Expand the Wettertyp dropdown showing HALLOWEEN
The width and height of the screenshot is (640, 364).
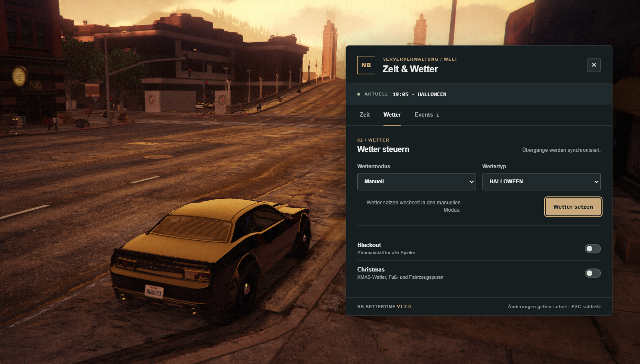tap(541, 182)
